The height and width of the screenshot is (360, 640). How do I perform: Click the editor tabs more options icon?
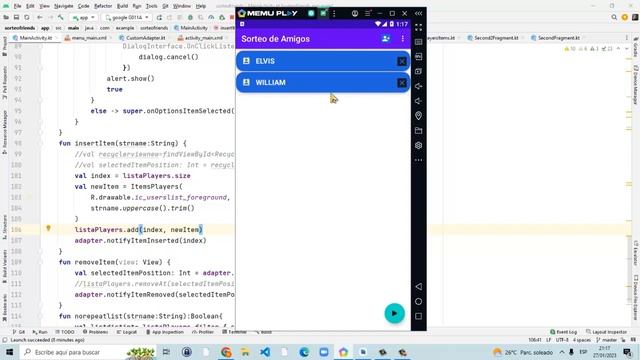[627, 38]
